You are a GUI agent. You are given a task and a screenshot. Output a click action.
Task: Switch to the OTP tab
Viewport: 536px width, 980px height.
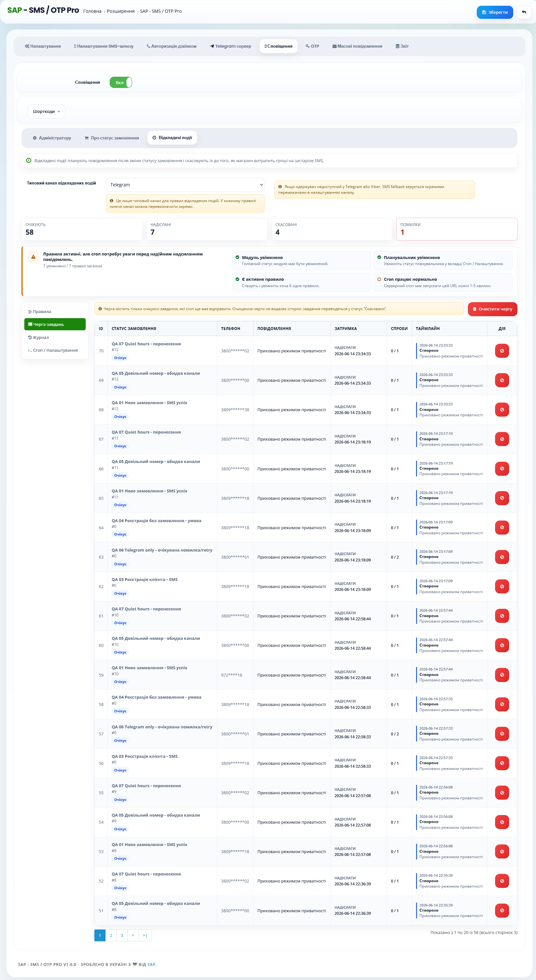pos(312,46)
